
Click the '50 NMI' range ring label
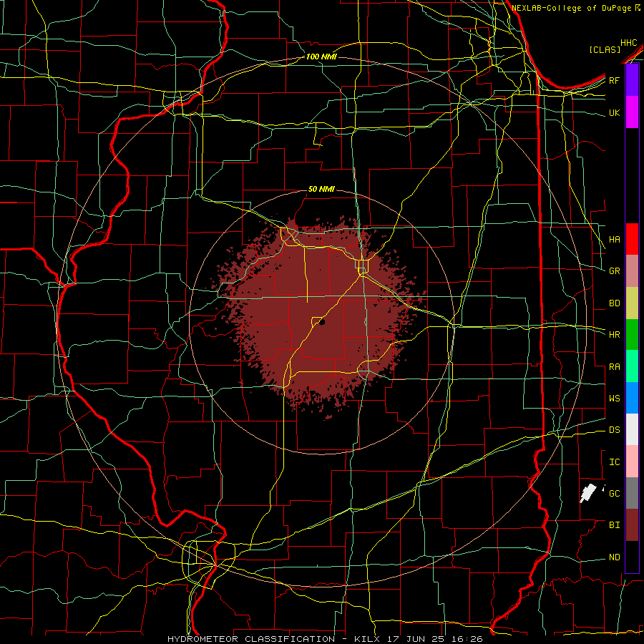pyautogui.click(x=321, y=189)
